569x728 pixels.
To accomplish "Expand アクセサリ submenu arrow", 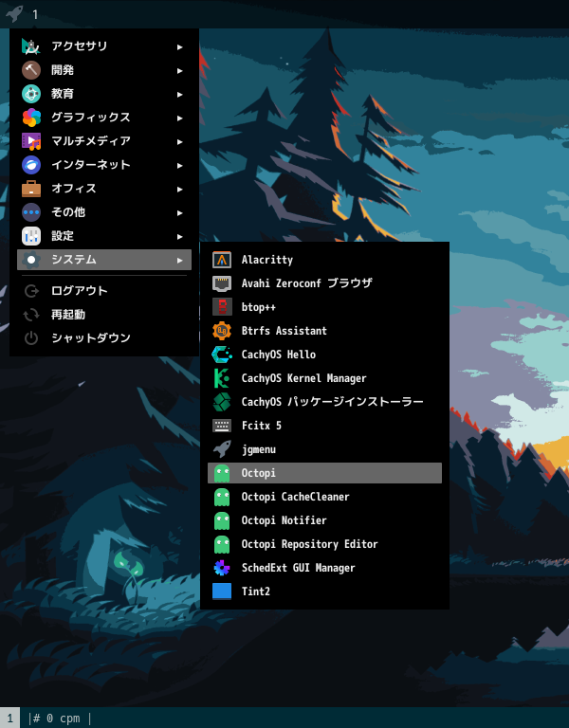I will [180, 46].
